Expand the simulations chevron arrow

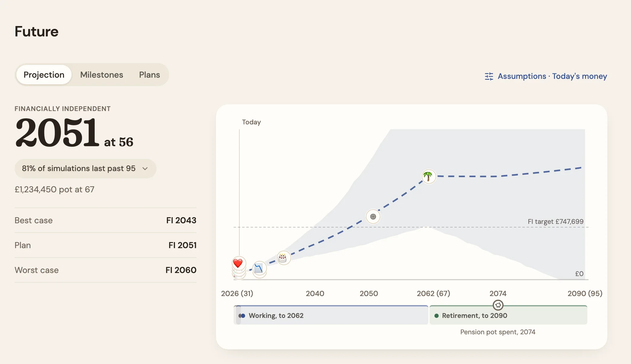pos(145,169)
